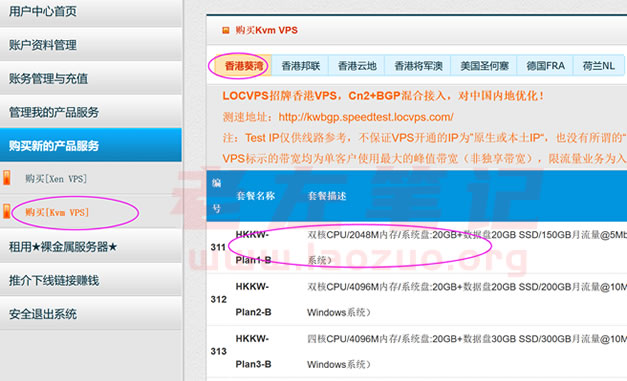Switch to the 香港葵湾 tab

pos(244,66)
